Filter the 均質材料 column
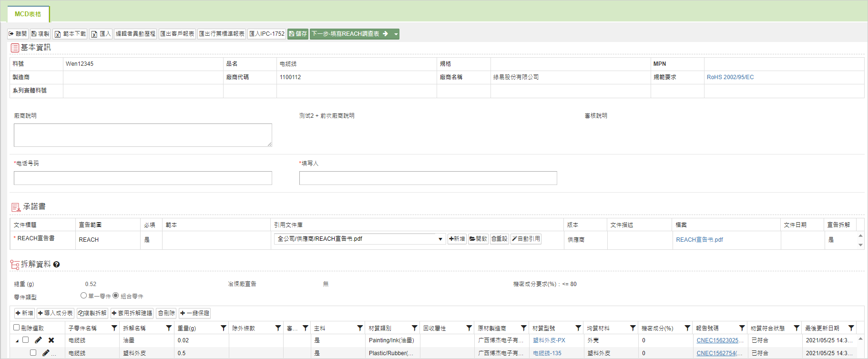The image size is (868, 359). pyautogui.click(x=633, y=328)
